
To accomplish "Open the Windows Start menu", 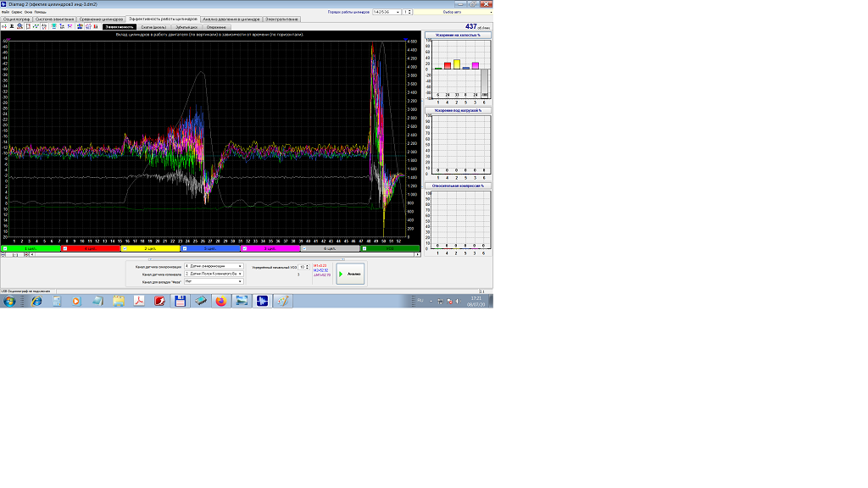I will coord(10,301).
